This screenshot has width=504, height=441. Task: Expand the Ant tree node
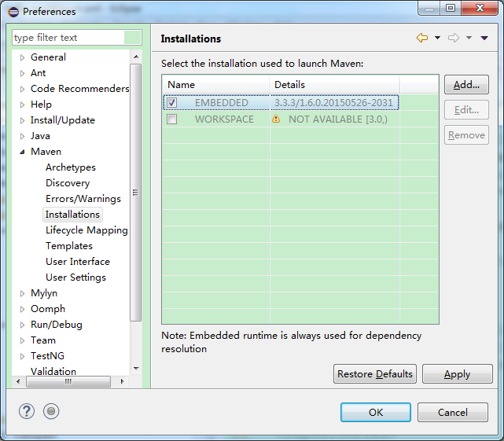point(22,73)
